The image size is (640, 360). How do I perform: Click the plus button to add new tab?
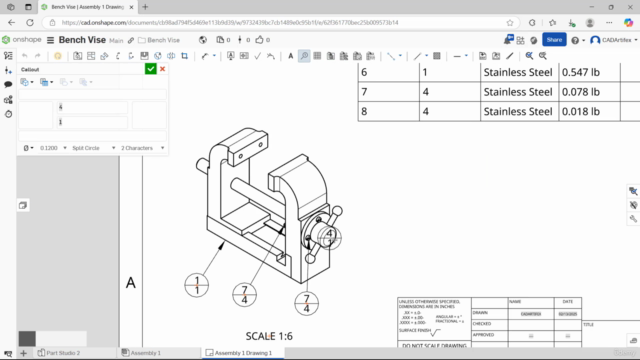[x=23, y=353]
